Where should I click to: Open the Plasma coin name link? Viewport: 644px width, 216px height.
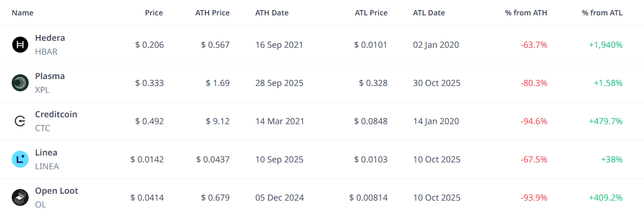(x=50, y=76)
